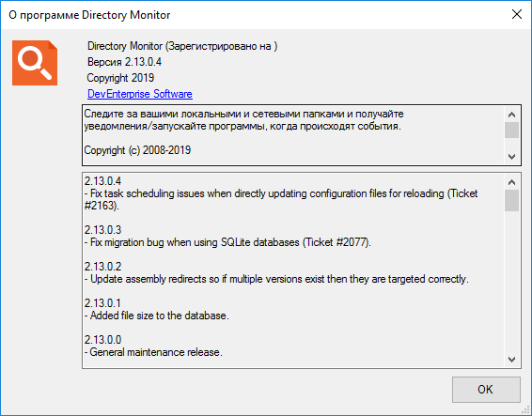Screen dimensions: 532x416
Task: Click the 2.13.0.0 changelog heading
Action: click(x=102, y=339)
